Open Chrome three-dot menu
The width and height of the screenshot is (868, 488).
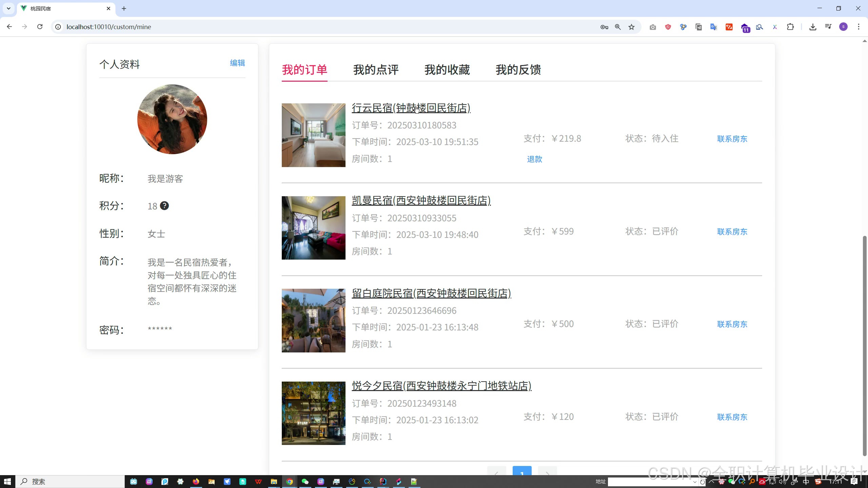[x=859, y=27]
